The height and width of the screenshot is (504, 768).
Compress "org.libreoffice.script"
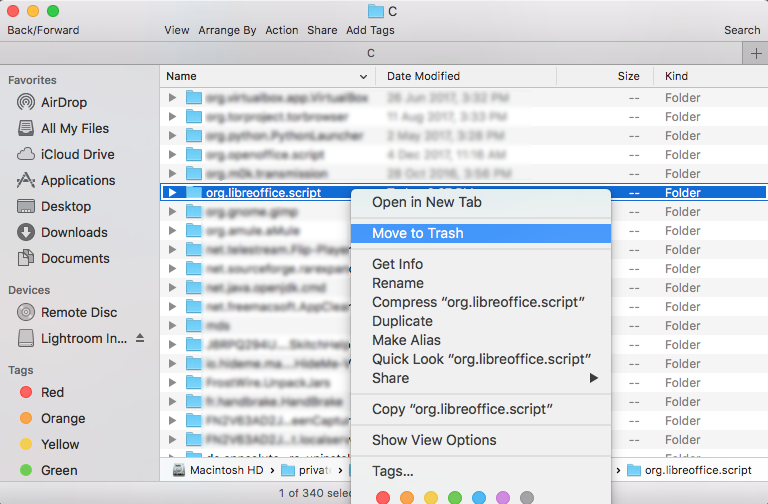point(480,302)
